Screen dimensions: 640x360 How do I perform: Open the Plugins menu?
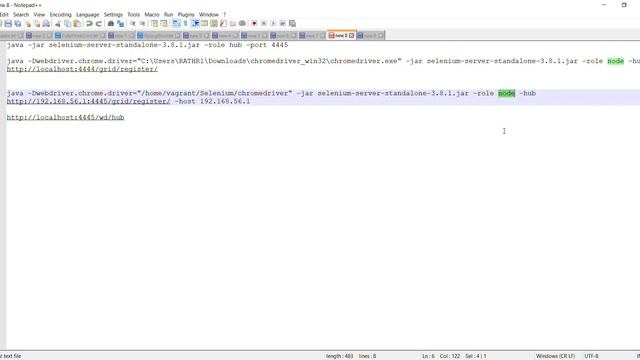pyautogui.click(x=186, y=15)
